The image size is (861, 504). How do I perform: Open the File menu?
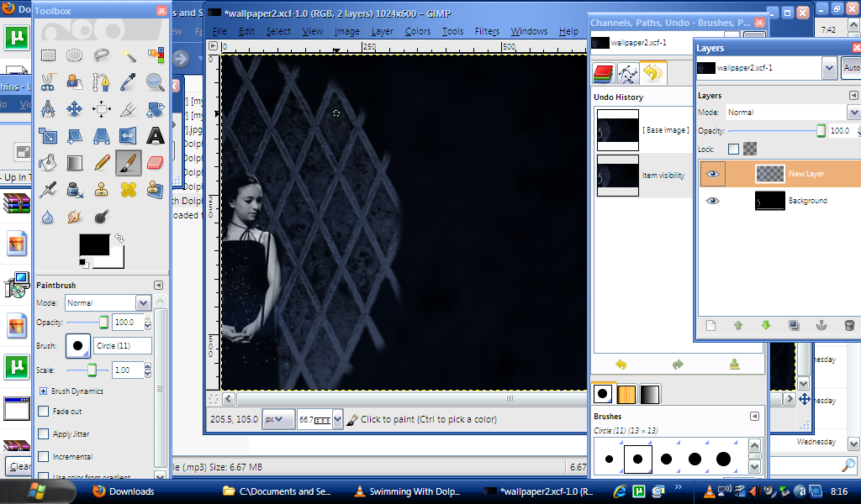[219, 31]
